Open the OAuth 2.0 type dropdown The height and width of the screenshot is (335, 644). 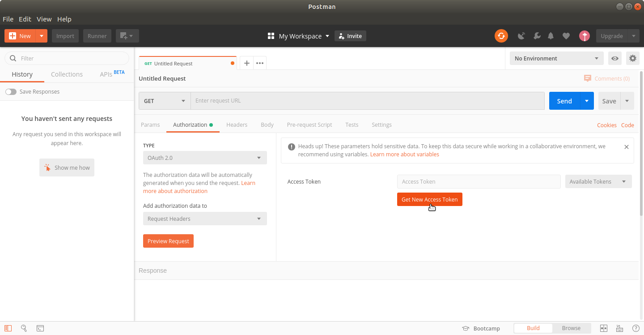(204, 158)
